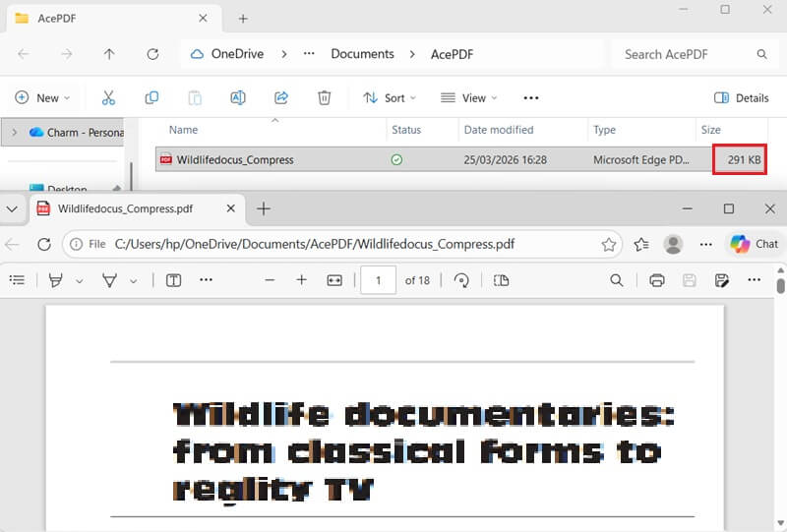Expand the chevron after OneDrive in breadcrumb
Viewport: 787px width, 532px height.
[284, 54]
